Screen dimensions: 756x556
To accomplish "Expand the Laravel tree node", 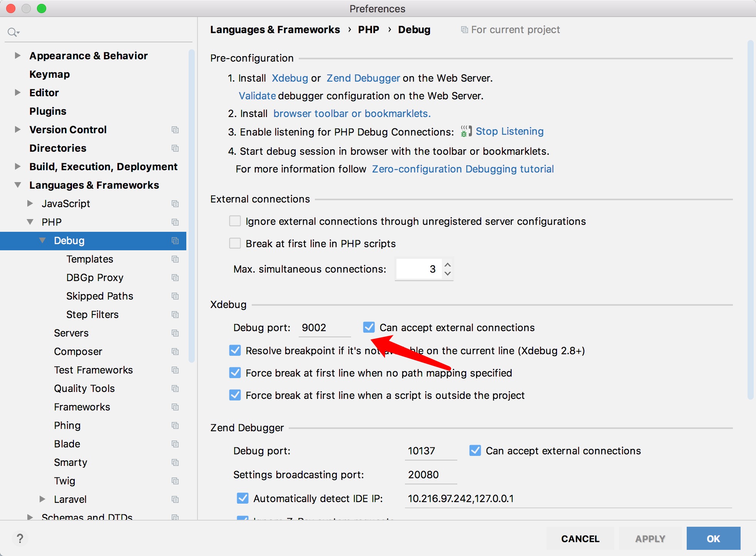I will 42,499.
